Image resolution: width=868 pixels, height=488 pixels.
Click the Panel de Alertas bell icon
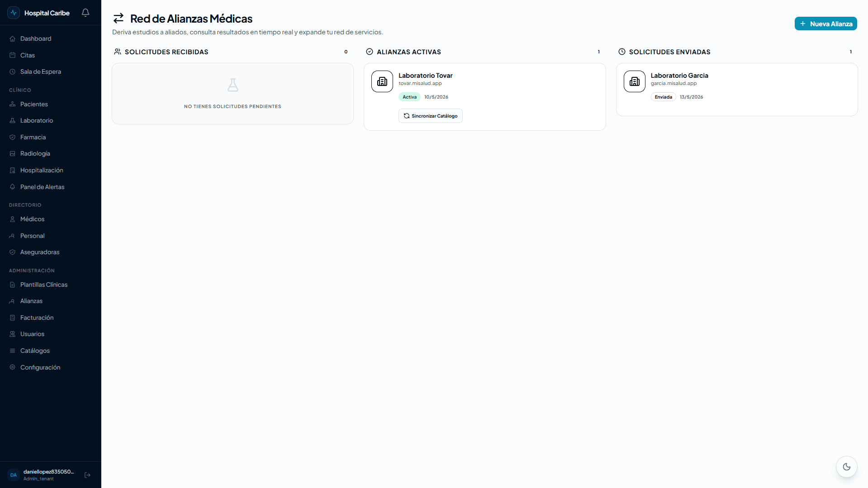point(13,187)
